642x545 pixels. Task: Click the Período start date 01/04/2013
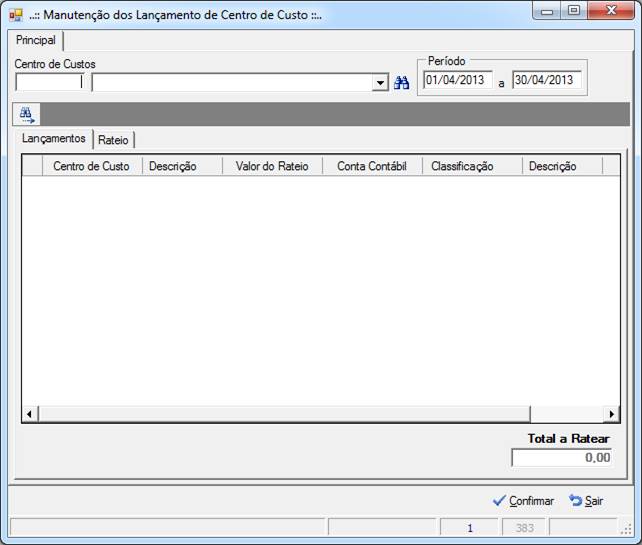[458, 80]
